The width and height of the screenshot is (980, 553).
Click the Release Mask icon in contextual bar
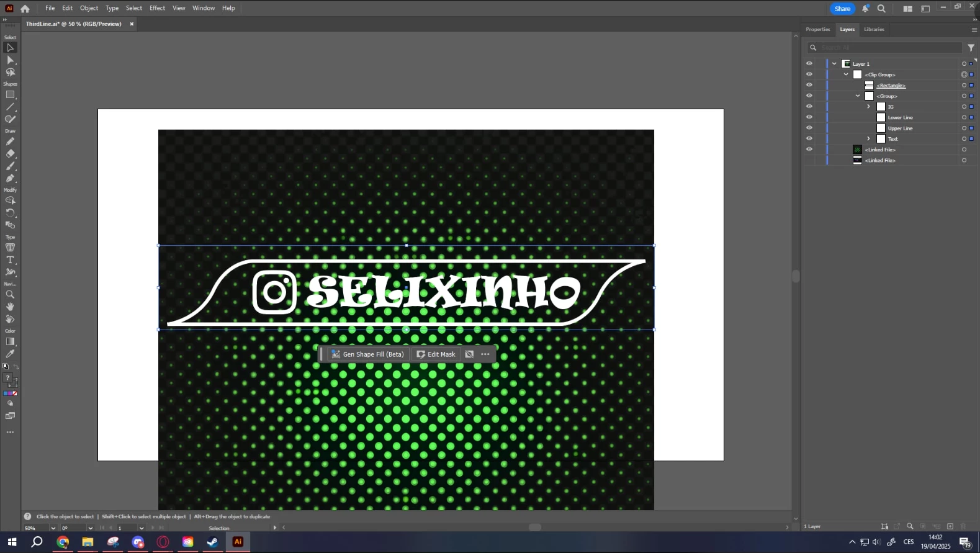click(469, 354)
